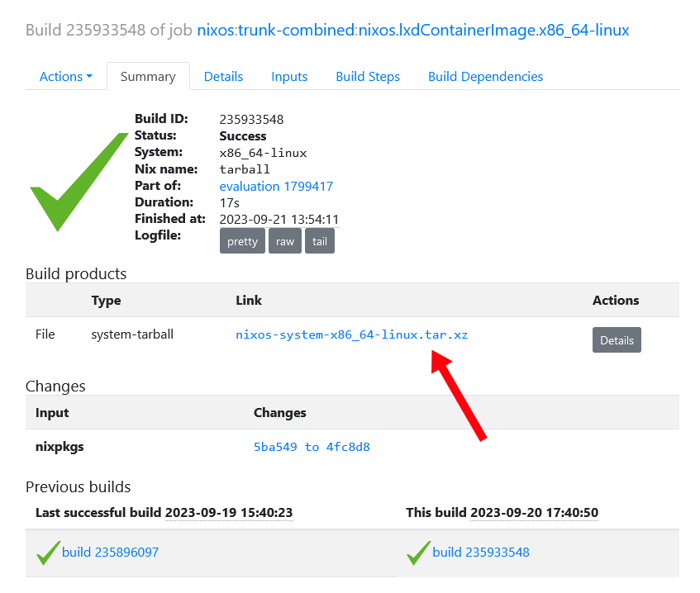Viewport: 700px width, 593px height.
Task: Click the Previous builds heading
Action: pyautogui.click(x=79, y=486)
